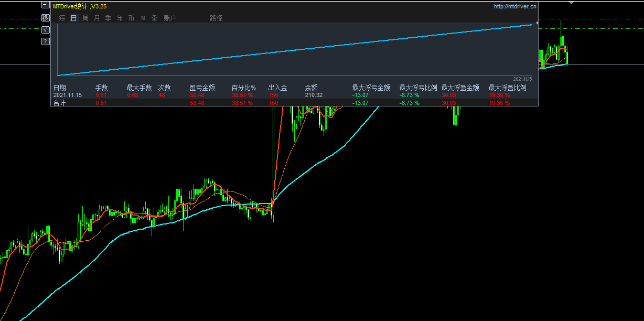Click the 最大手数 column header

139,88
